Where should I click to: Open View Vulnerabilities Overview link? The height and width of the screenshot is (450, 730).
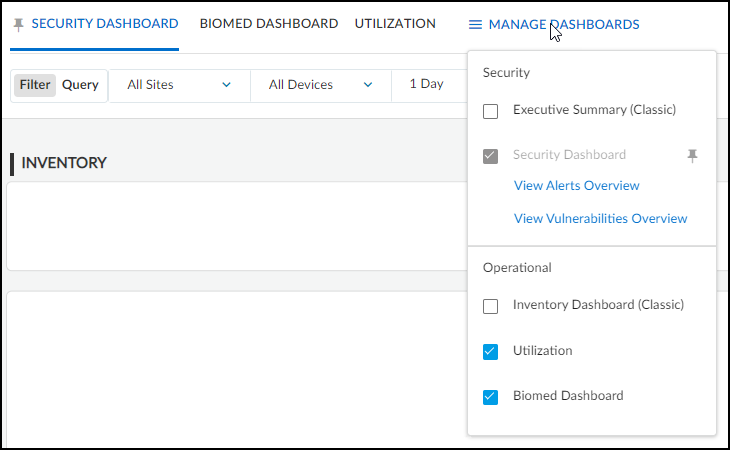[600, 219]
